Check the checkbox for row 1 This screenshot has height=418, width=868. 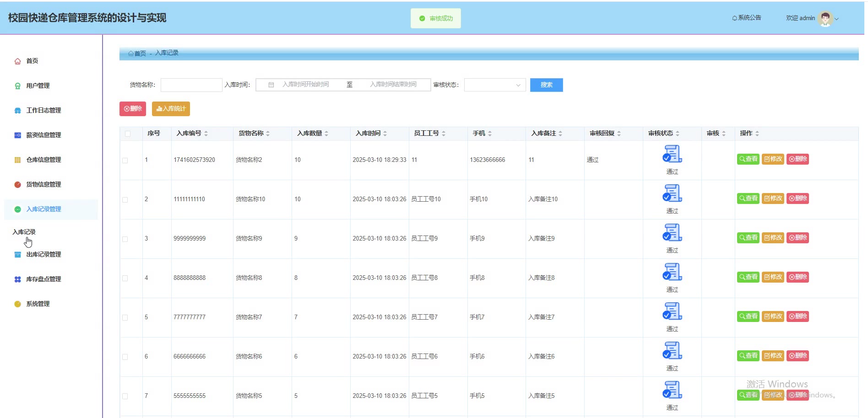[125, 161]
